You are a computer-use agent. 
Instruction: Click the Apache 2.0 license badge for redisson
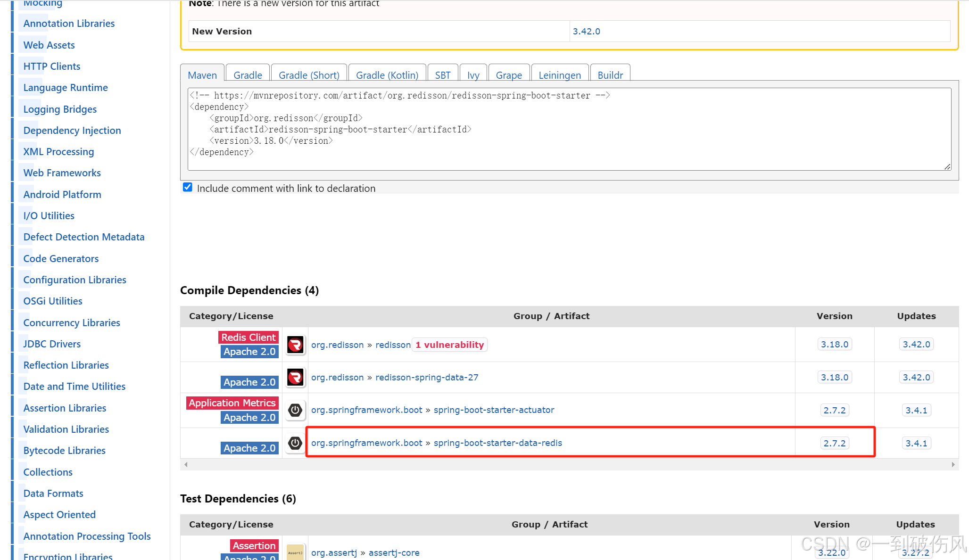click(249, 351)
